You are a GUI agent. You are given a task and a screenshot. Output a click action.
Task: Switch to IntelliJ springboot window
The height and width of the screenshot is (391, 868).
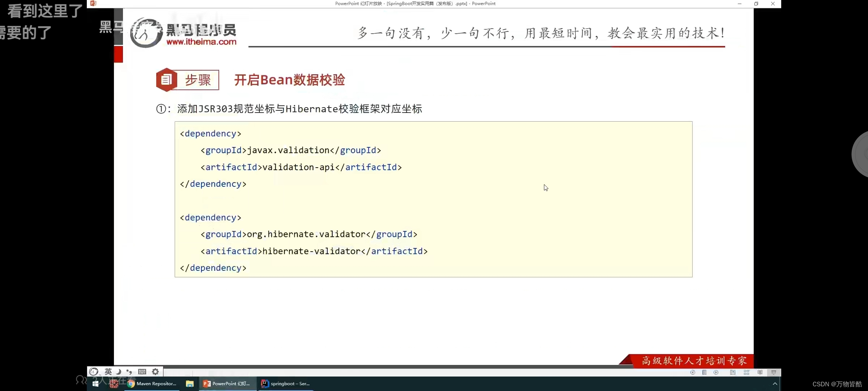(x=286, y=384)
